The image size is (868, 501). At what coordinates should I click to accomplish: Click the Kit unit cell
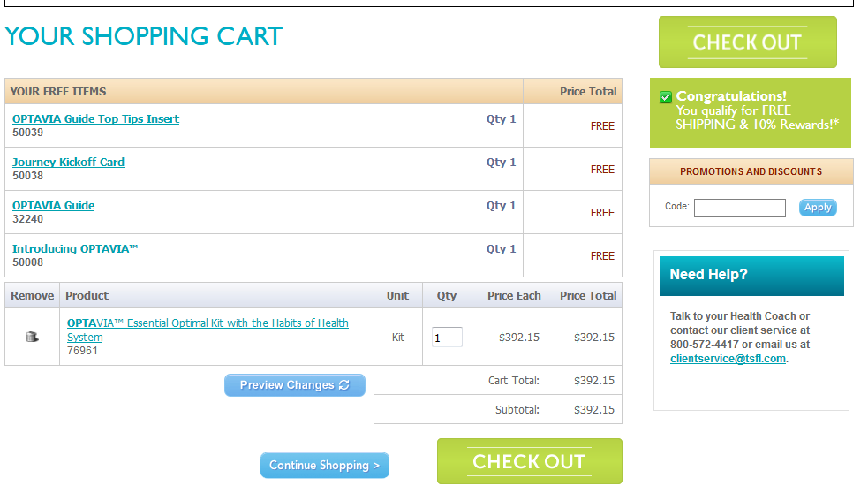(398, 338)
